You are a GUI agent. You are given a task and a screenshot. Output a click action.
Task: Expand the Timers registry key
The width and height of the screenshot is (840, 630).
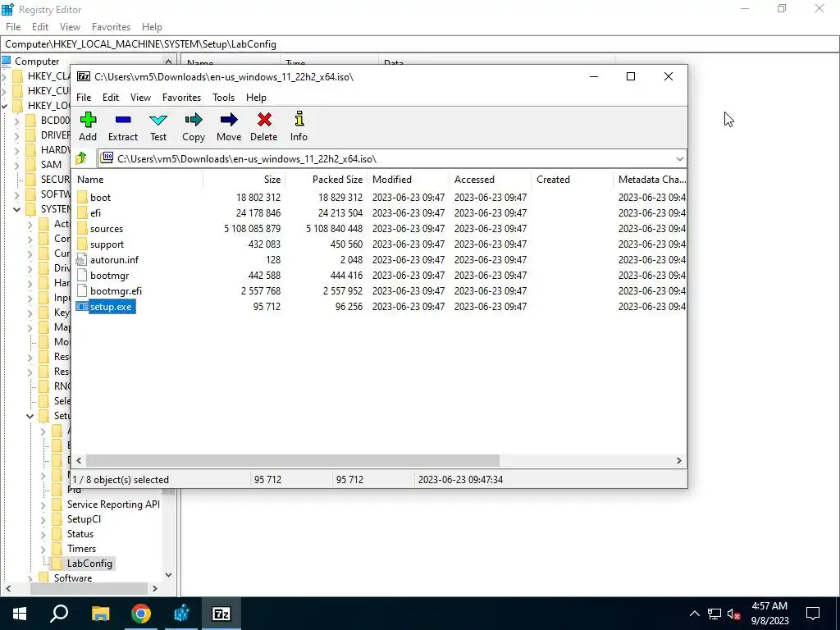[43, 549]
